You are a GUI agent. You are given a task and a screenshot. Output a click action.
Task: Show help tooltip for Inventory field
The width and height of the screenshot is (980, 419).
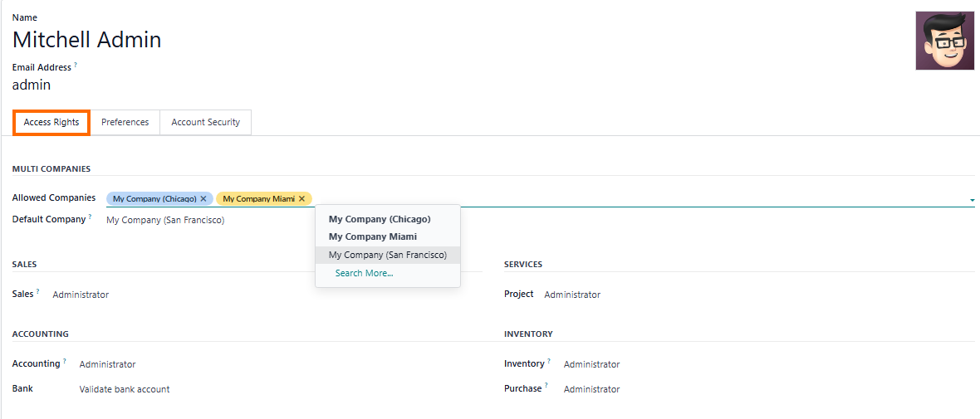(x=549, y=361)
